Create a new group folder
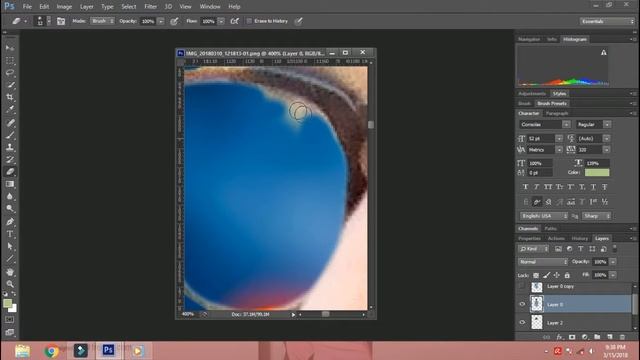Image resolution: width=640 pixels, height=360 pixels. pos(597,337)
